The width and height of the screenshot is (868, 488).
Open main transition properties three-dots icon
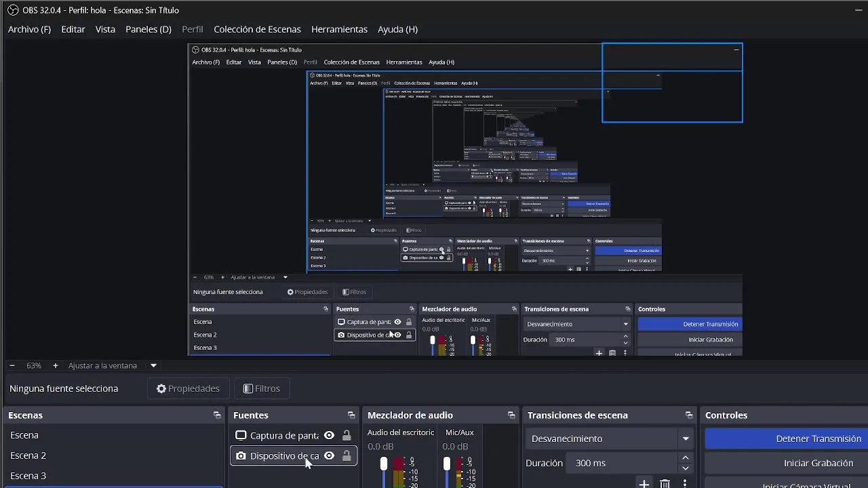point(685,484)
